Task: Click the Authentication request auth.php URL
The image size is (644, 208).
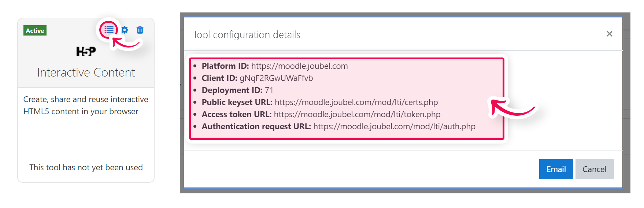Action: (x=394, y=126)
